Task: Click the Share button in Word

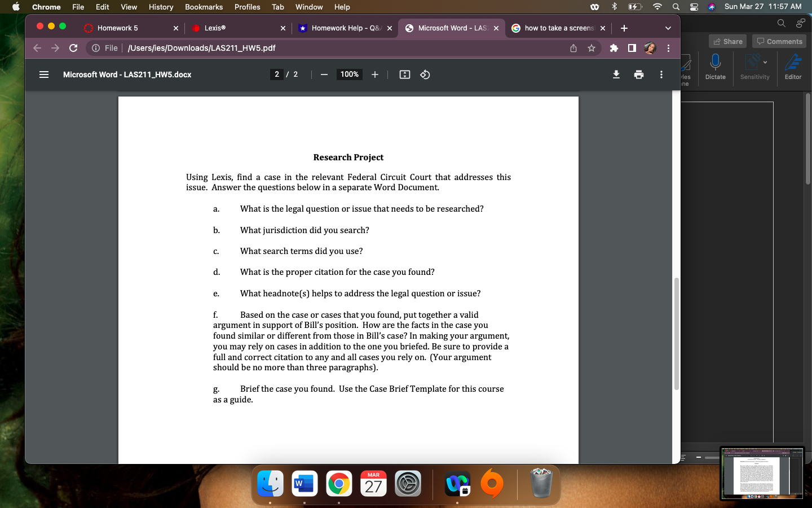Action: (727, 41)
